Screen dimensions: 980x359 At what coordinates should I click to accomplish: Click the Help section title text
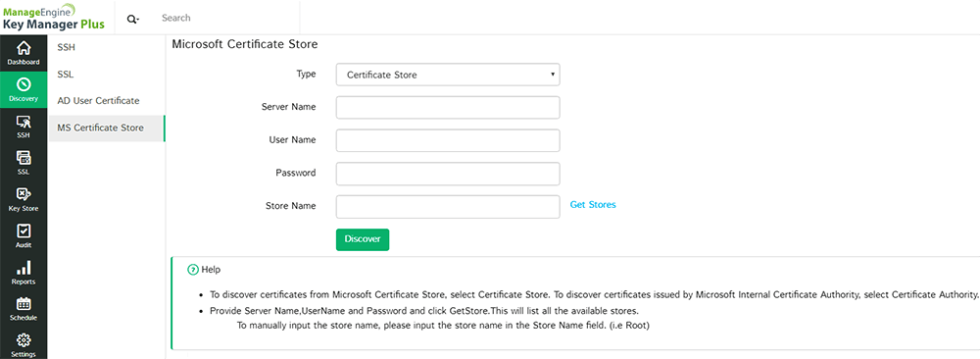211,270
